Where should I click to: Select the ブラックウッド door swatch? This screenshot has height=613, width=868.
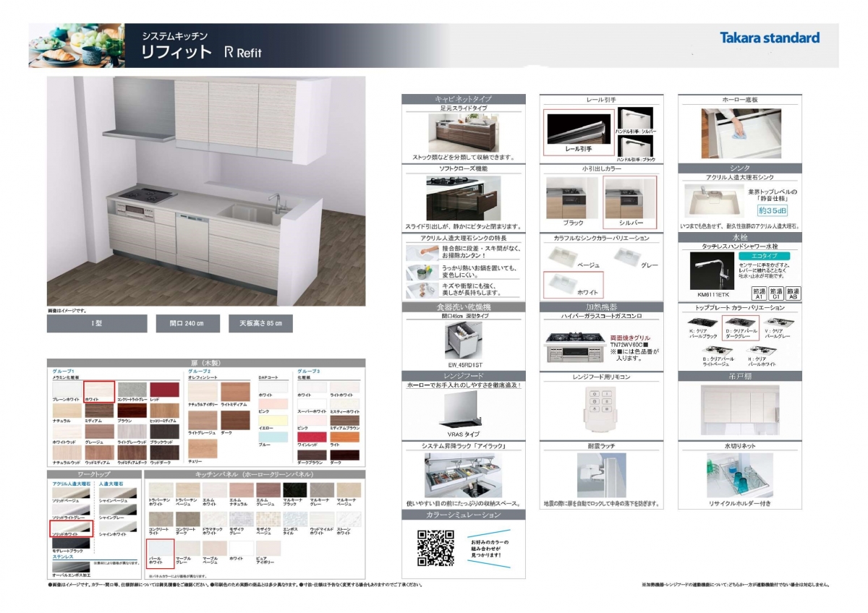tap(164, 432)
